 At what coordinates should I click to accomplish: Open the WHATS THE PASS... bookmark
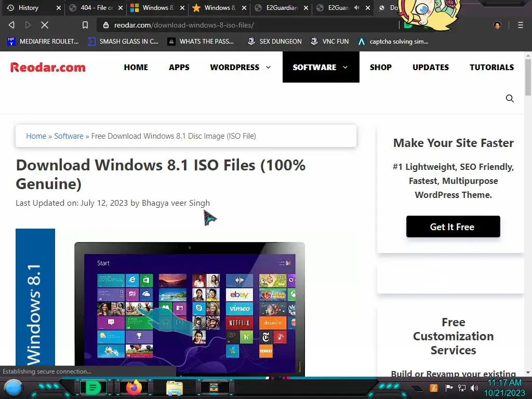[x=201, y=42]
